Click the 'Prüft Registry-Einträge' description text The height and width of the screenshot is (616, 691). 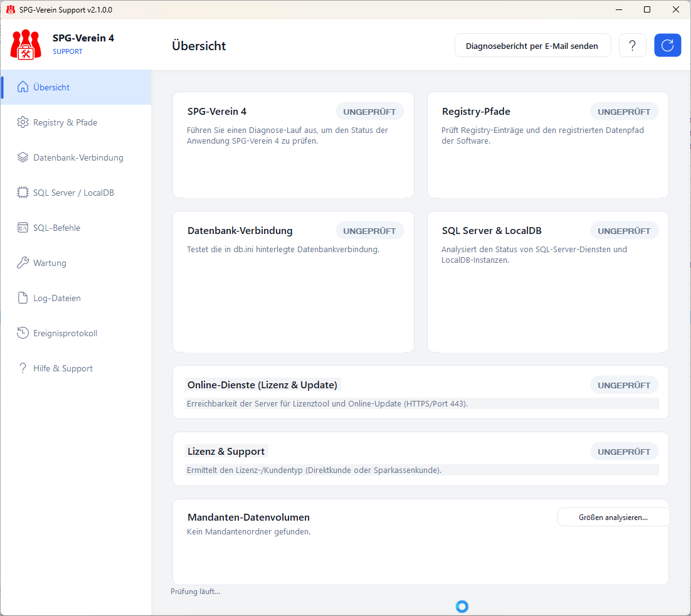coord(542,135)
